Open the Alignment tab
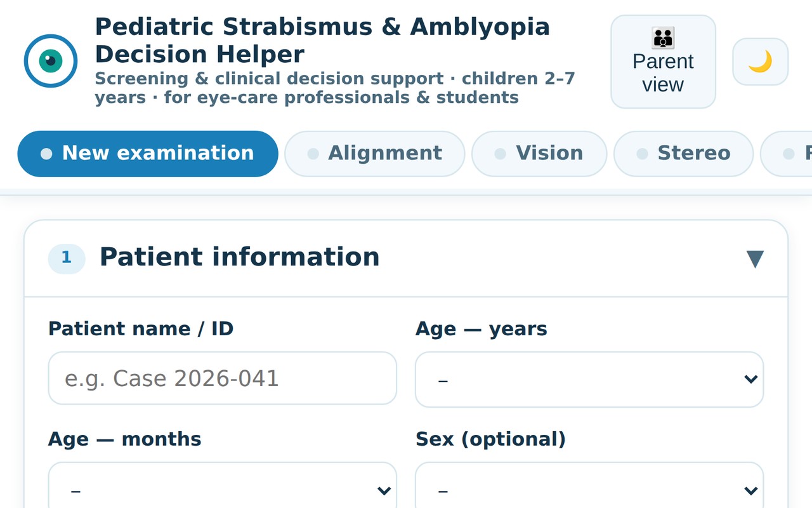The height and width of the screenshot is (508, 812). [x=374, y=154]
